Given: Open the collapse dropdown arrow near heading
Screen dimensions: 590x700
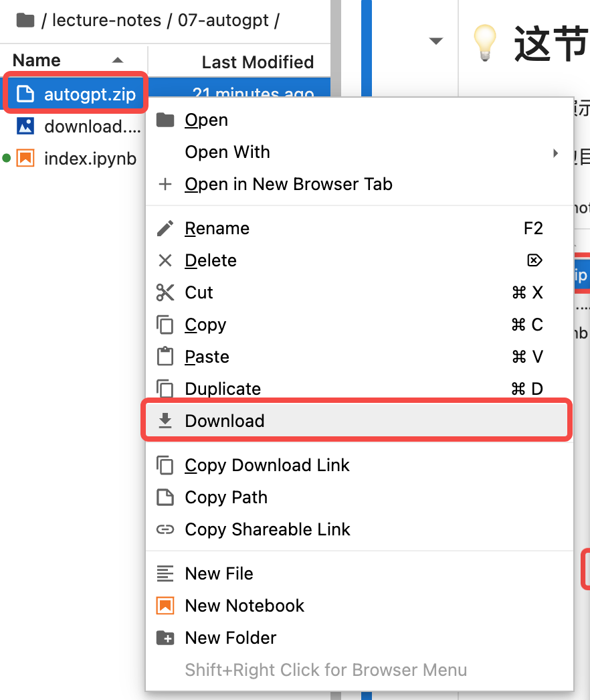Looking at the screenshot, I should 435,41.
